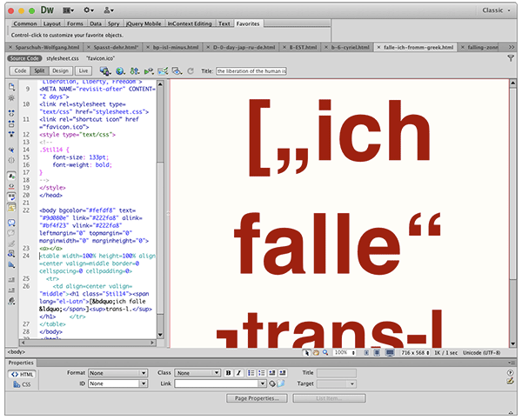Open the Extend Dreamweaver gear dropdown
Image resolution: width=522 pixels, height=420 pixels.
89,10
